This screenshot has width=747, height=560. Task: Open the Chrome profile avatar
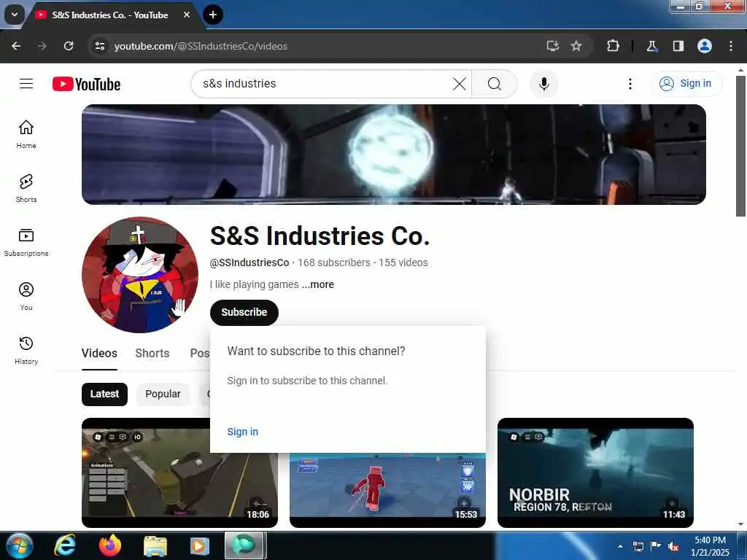[x=705, y=46]
